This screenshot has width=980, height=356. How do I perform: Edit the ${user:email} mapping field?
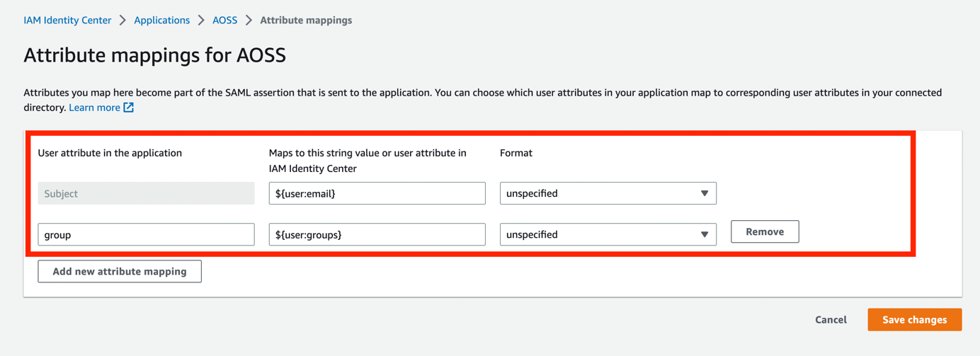click(377, 193)
